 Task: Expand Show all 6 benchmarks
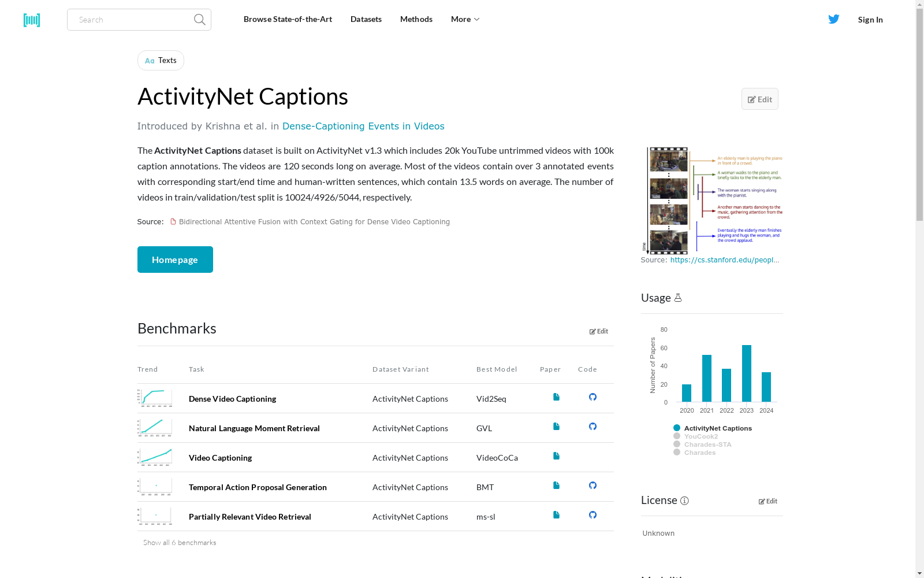pos(180,543)
